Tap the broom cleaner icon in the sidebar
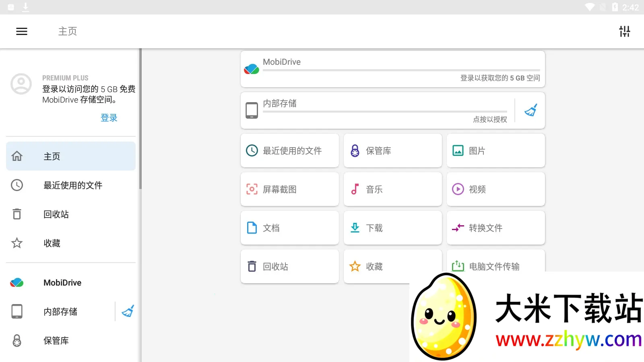This screenshot has width=644, height=362. pyautogui.click(x=128, y=311)
